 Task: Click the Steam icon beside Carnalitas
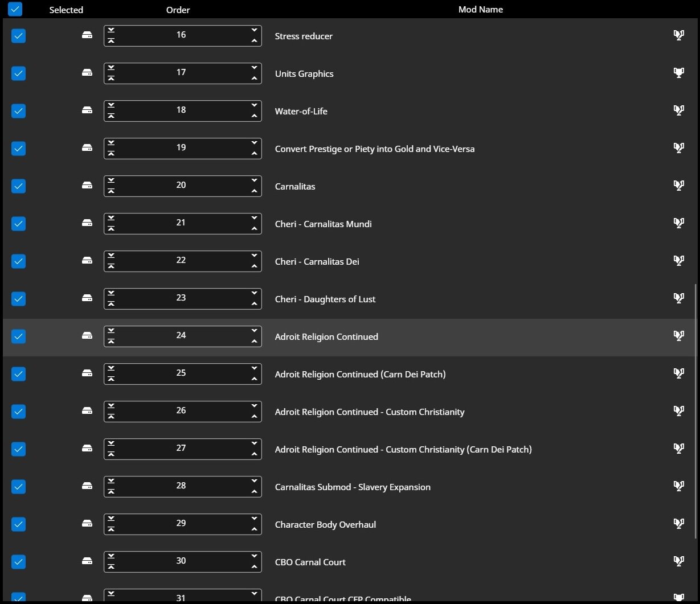point(87,186)
